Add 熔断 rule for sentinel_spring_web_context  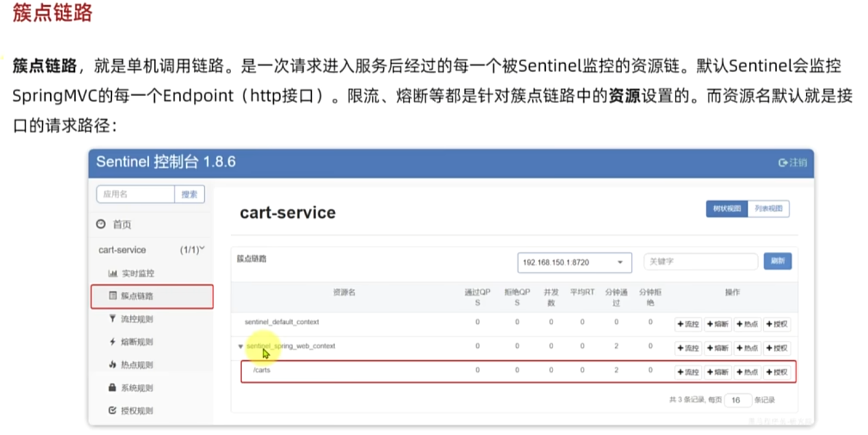click(x=718, y=348)
